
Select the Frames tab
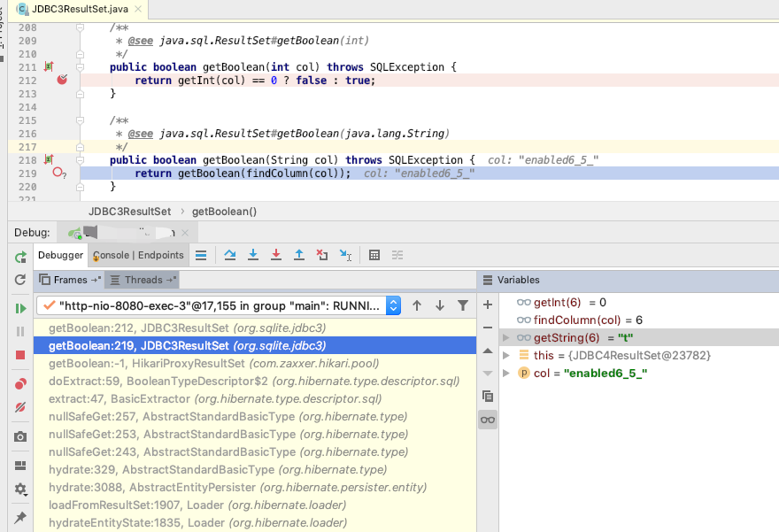coord(70,280)
